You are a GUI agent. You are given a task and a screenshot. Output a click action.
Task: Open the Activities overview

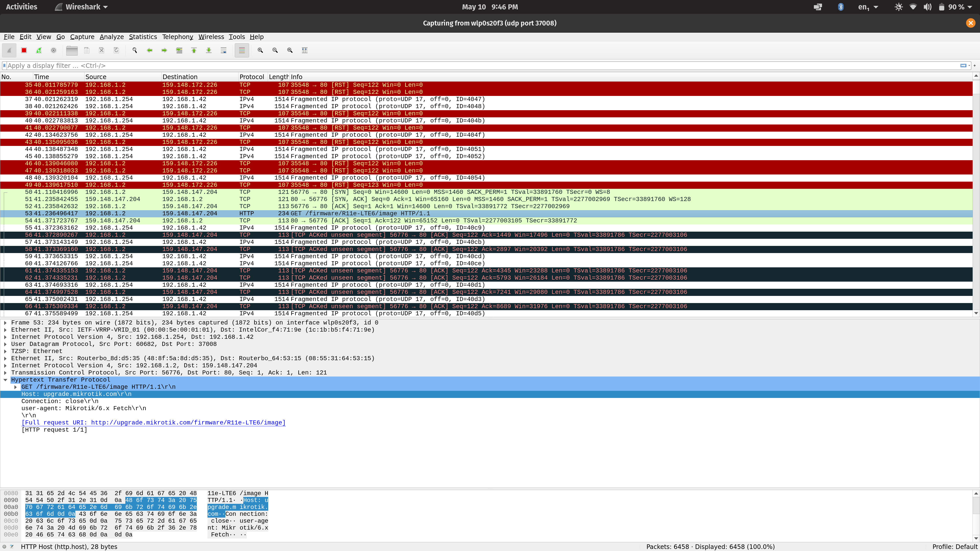[x=22, y=7]
